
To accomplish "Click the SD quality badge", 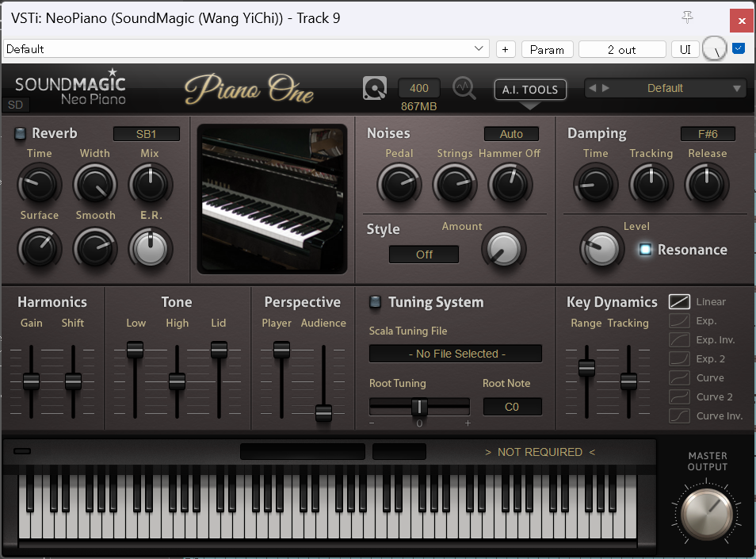I will (15, 105).
